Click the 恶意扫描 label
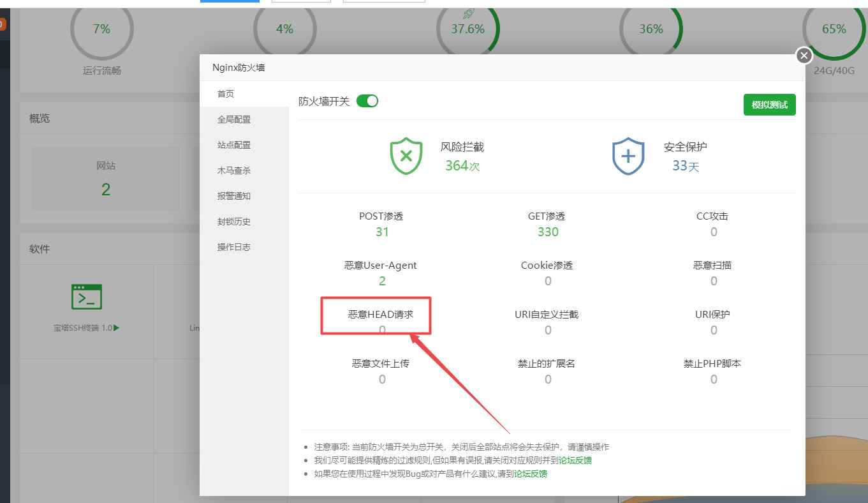The height and width of the screenshot is (503, 868). tap(712, 265)
